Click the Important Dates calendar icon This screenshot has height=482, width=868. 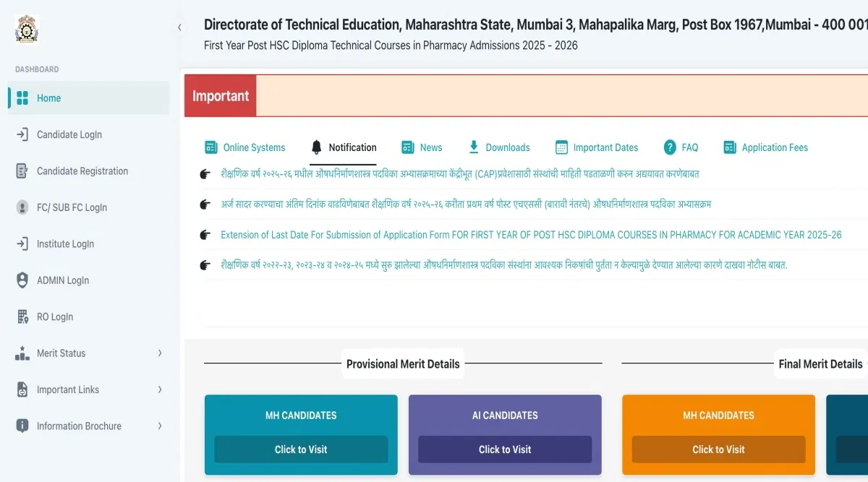[x=561, y=147]
